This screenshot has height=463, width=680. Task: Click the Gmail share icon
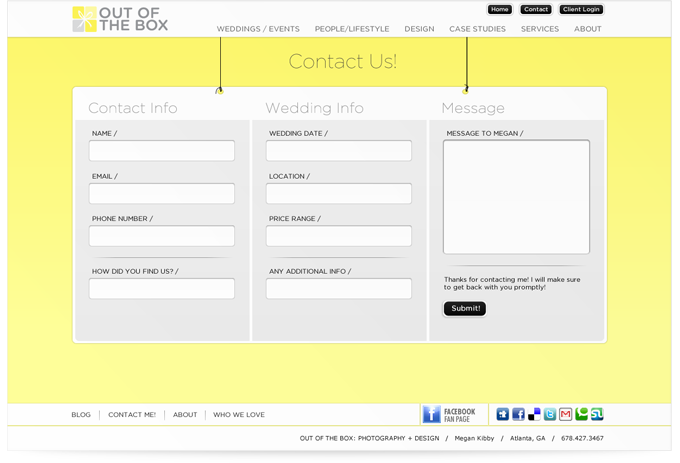pos(565,414)
